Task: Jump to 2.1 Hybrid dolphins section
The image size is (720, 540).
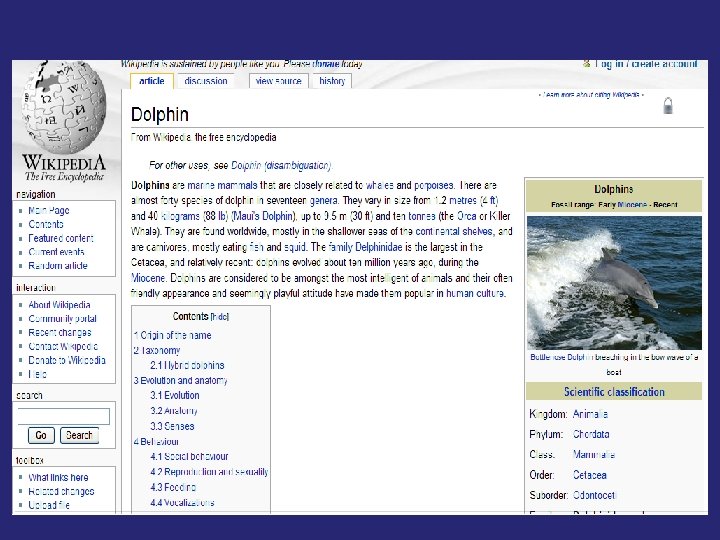Action: coord(187,366)
